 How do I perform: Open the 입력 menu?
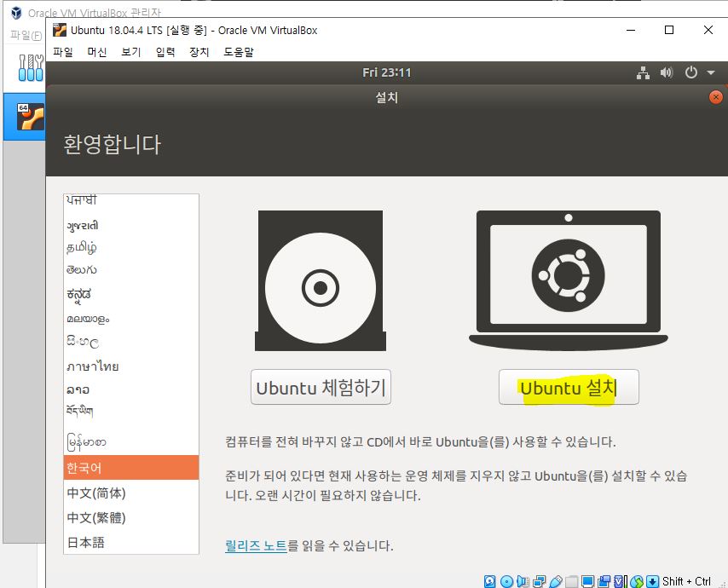point(165,51)
